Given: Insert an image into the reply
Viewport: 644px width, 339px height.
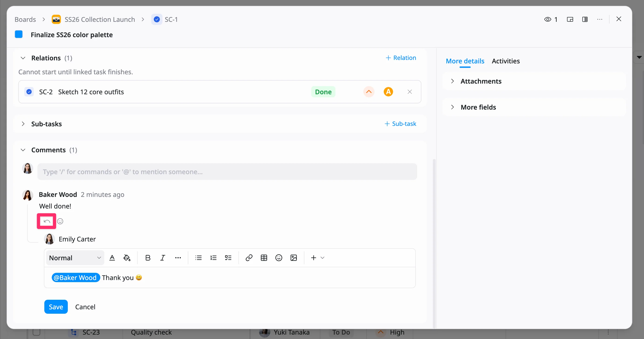Looking at the screenshot, I should point(293,258).
